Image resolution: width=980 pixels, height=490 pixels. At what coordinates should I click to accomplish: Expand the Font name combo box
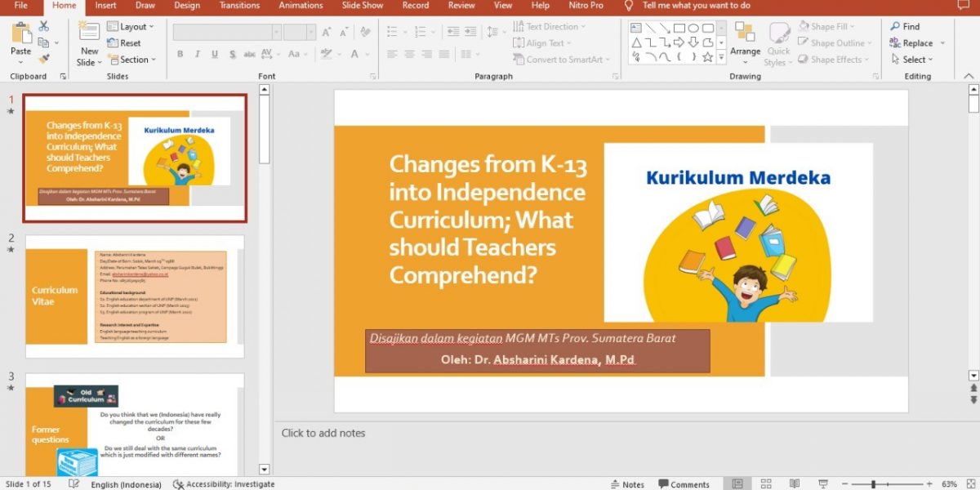click(x=277, y=33)
